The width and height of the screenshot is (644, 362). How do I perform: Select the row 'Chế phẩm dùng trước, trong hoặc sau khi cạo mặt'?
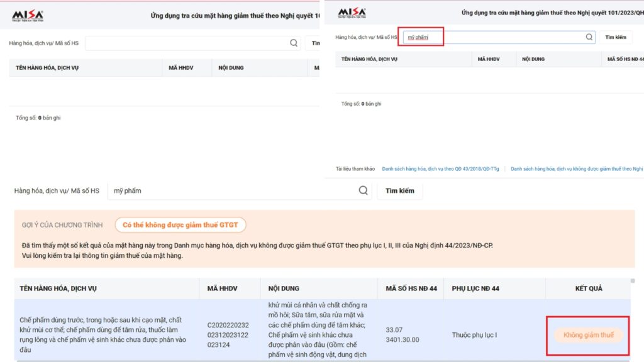323,331
